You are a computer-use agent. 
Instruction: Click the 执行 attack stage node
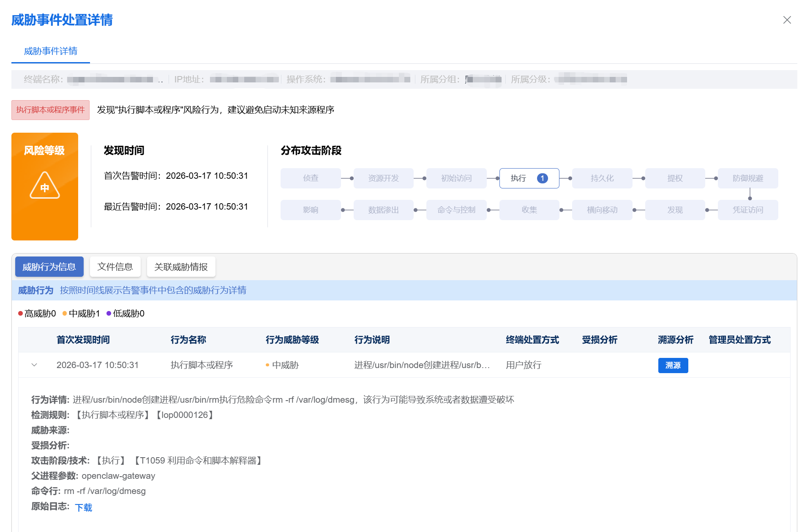pyautogui.click(x=518, y=178)
